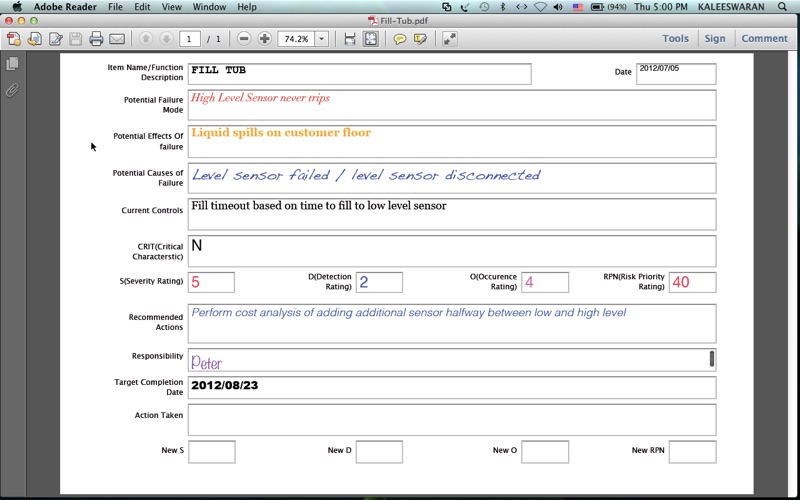Click the Occurence Rating field showing 4
The width and height of the screenshot is (800, 500).
[x=545, y=282]
